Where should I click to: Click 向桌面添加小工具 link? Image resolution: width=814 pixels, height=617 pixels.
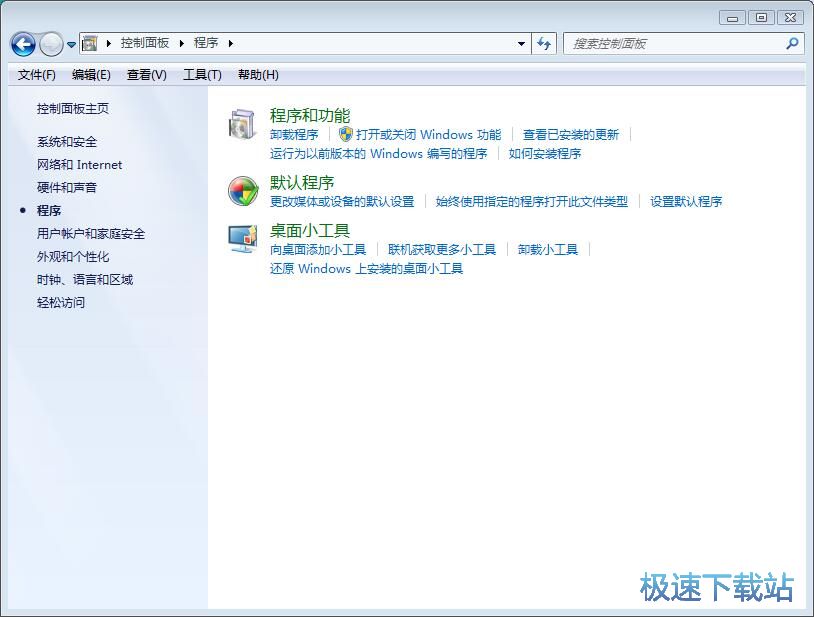tap(318, 250)
